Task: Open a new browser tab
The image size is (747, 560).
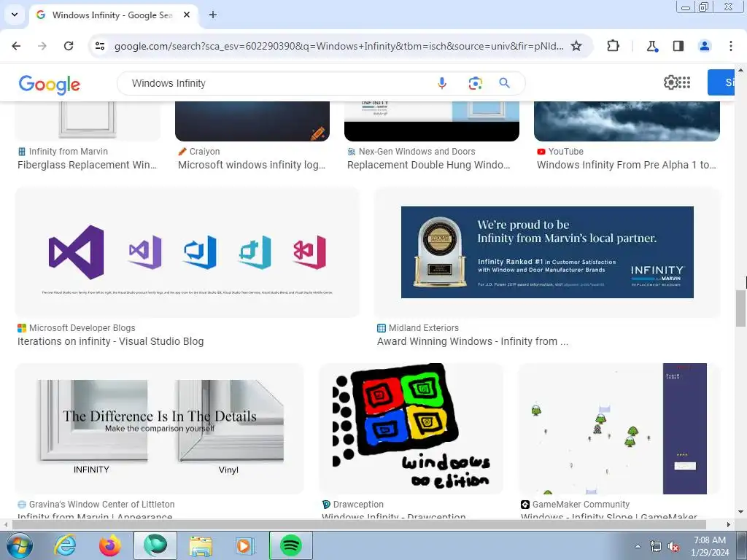Action: 213,15
